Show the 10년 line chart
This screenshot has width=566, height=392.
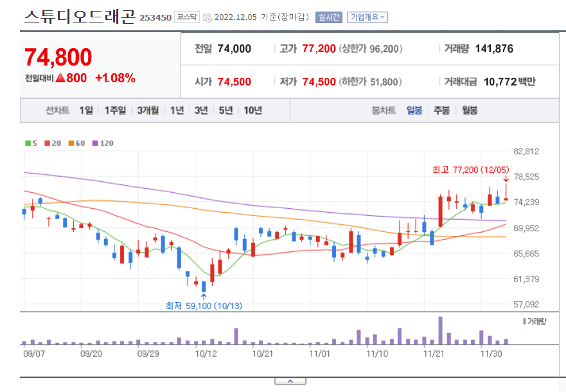click(x=252, y=111)
